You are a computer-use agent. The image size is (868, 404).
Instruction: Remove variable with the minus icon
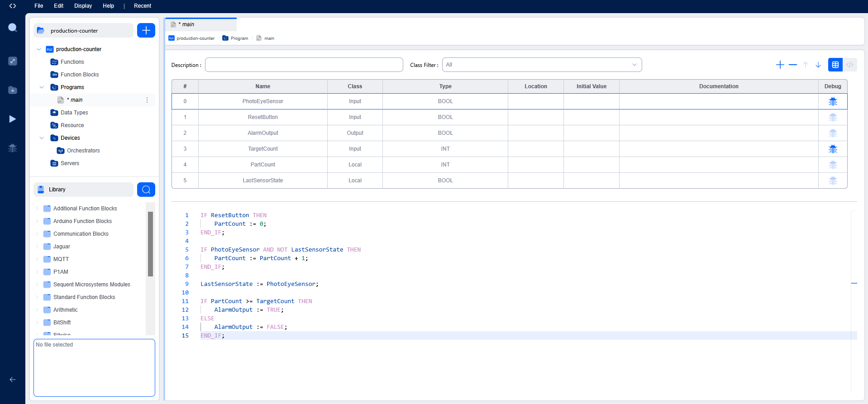[793, 65]
